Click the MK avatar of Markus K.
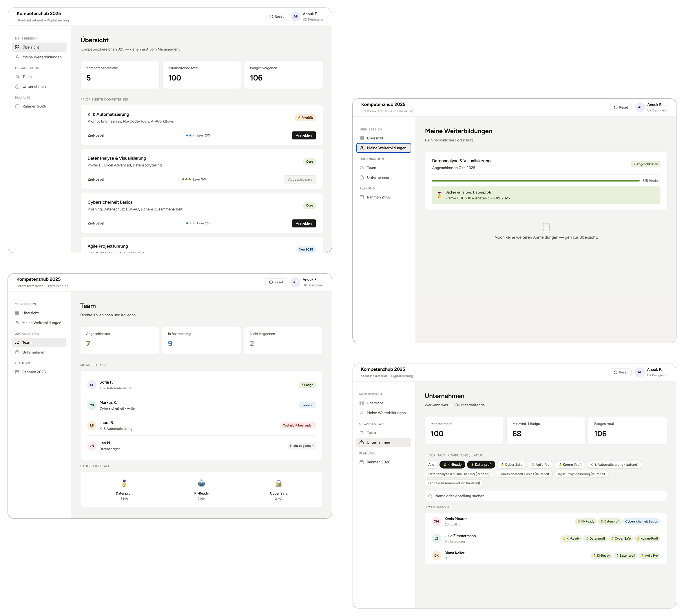 (x=92, y=405)
